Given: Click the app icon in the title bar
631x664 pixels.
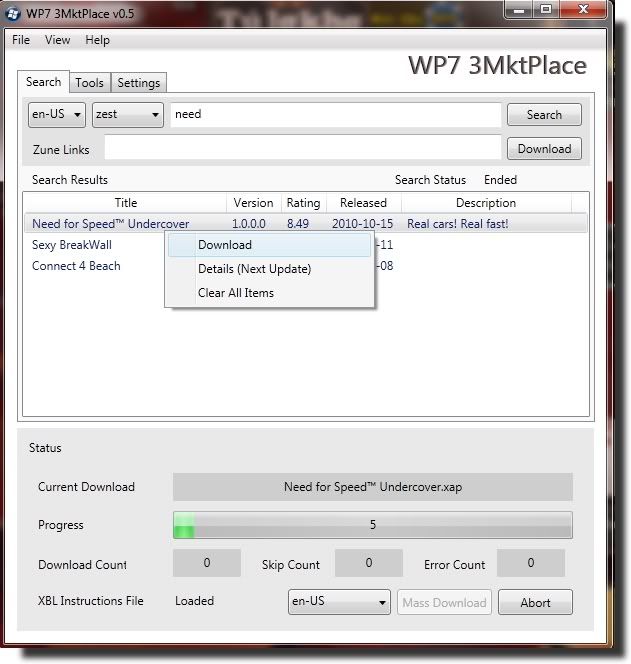Looking at the screenshot, I should click(13, 14).
